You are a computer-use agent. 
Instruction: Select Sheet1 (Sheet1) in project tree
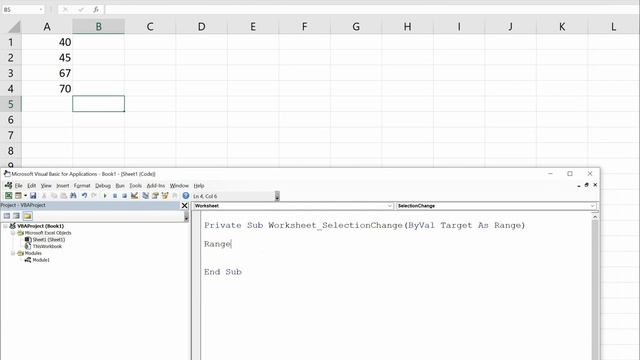pyautogui.click(x=49, y=240)
